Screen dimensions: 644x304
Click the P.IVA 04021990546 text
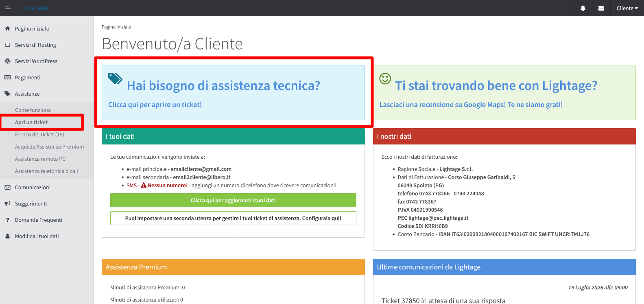point(420,210)
